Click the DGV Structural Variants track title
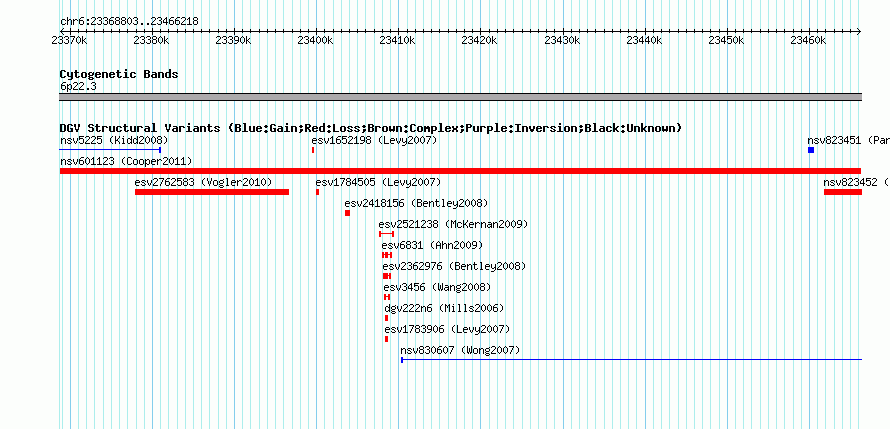Image resolution: width=890 pixels, height=429 pixels. click(x=370, y=128)
